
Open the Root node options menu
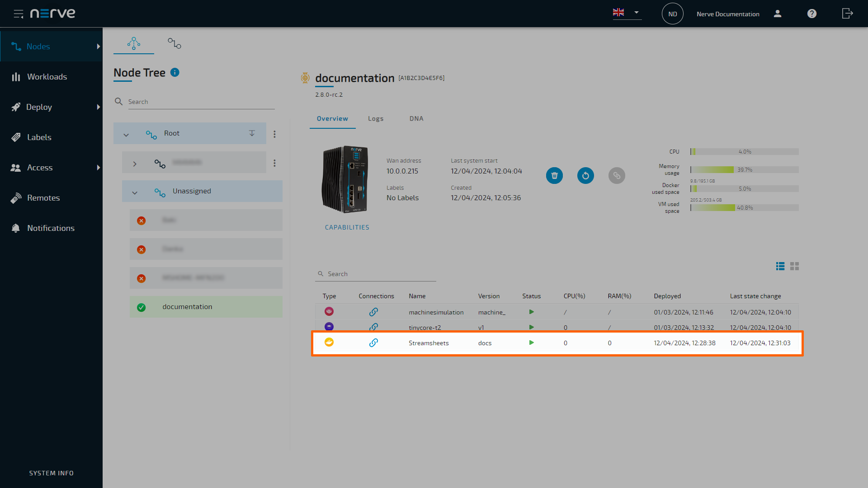click(274, 134)
